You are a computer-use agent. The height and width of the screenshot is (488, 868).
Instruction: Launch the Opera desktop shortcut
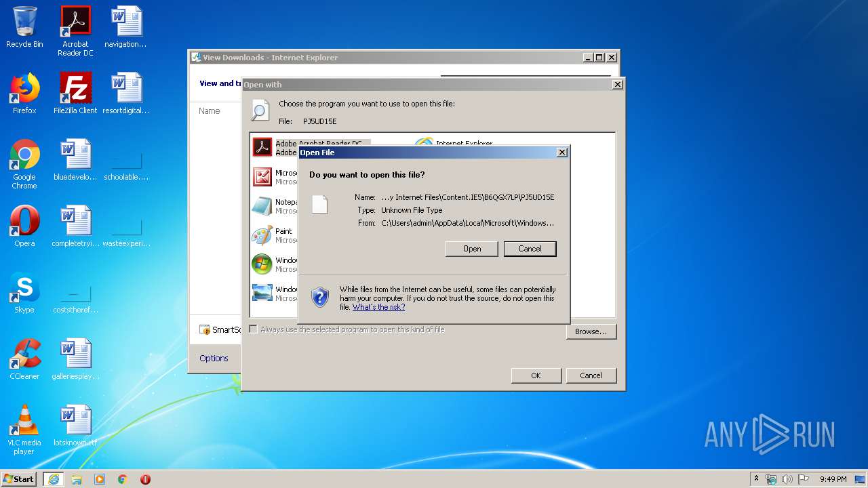[x=24, y=226]
